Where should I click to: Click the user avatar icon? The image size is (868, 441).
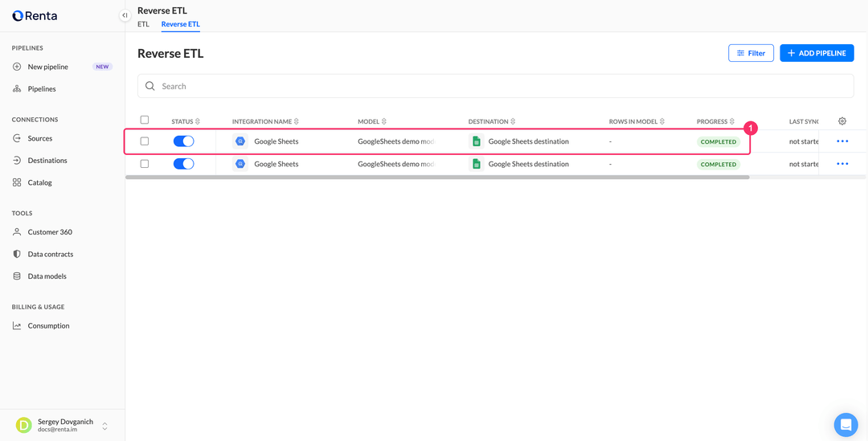(24, 425)
